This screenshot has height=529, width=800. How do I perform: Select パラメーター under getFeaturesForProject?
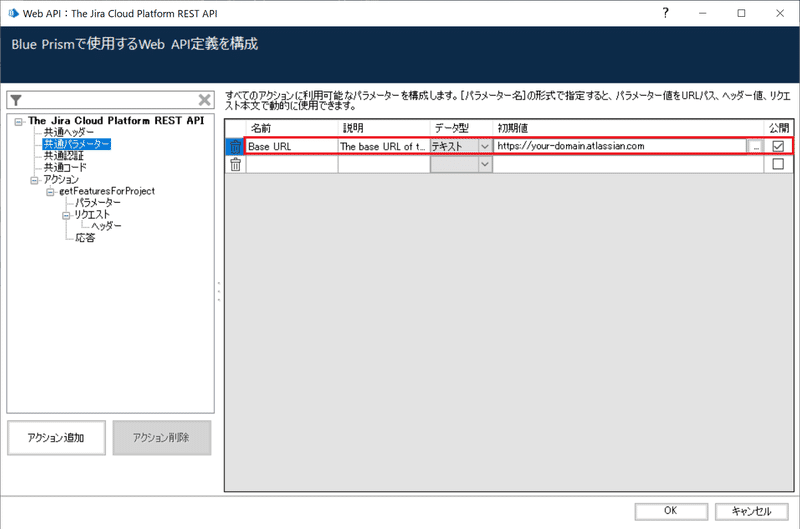tap(97, 203)
